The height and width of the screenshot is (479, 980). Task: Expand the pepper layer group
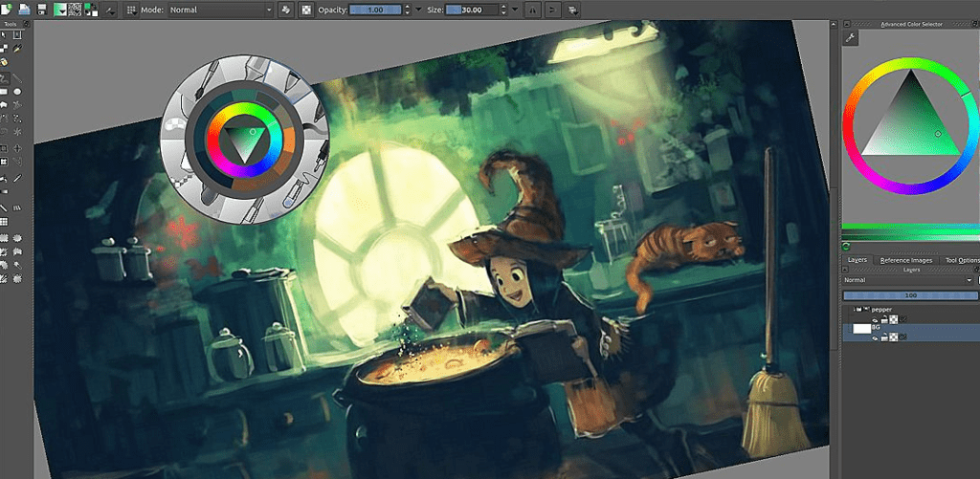tap(855, 309)
